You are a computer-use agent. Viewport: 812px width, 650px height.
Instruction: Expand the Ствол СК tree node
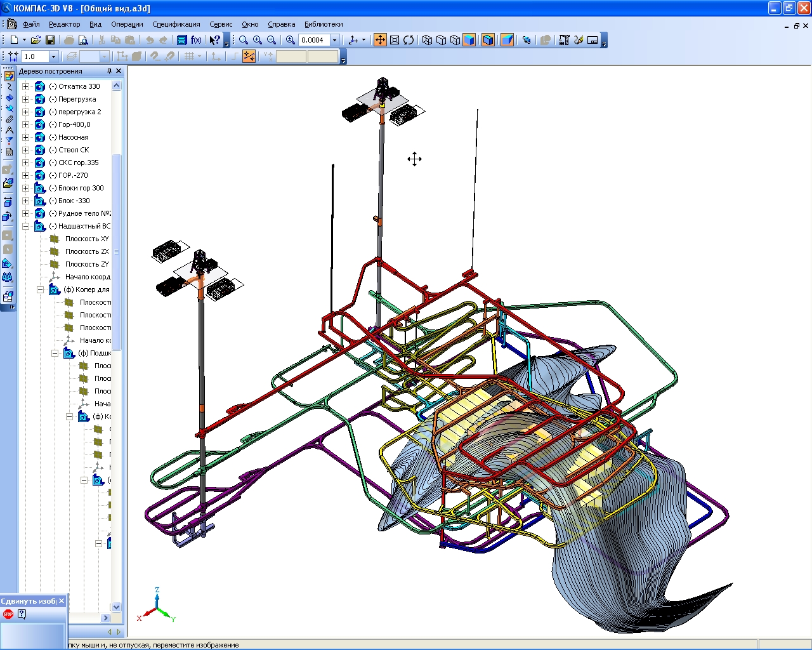point(26,150)
